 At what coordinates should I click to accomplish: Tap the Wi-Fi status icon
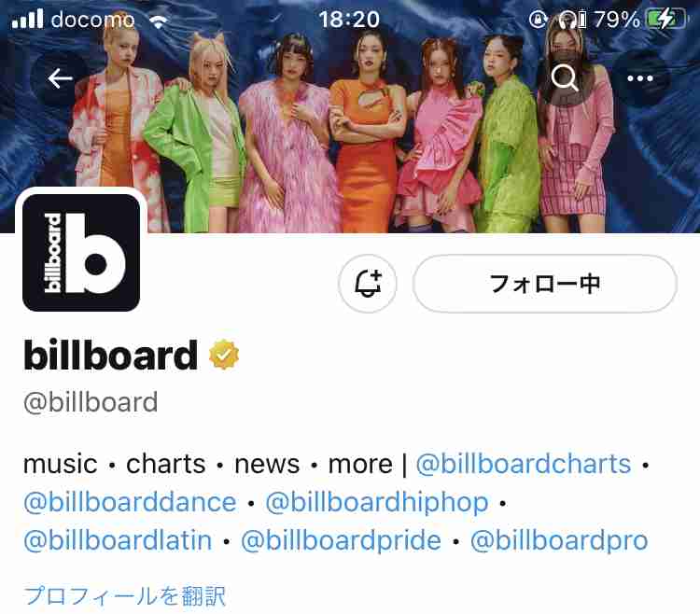click(158, 21)
